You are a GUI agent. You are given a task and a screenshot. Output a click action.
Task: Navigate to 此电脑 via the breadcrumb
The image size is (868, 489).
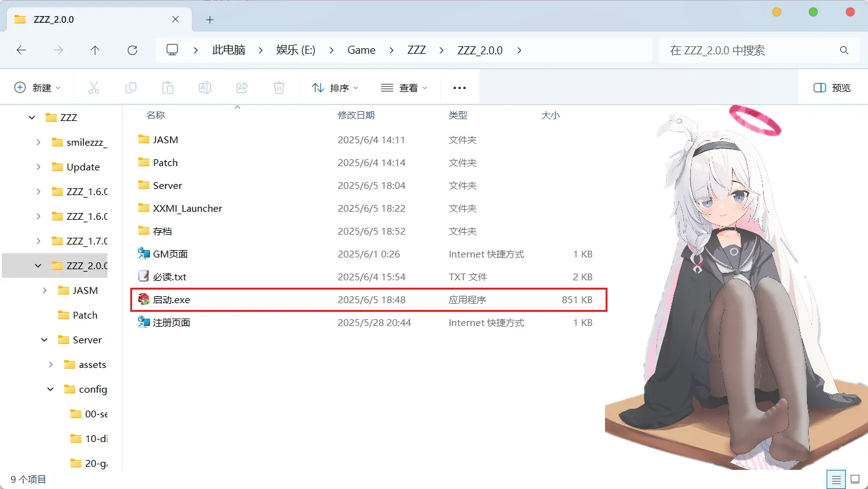[x=228, y=50]
